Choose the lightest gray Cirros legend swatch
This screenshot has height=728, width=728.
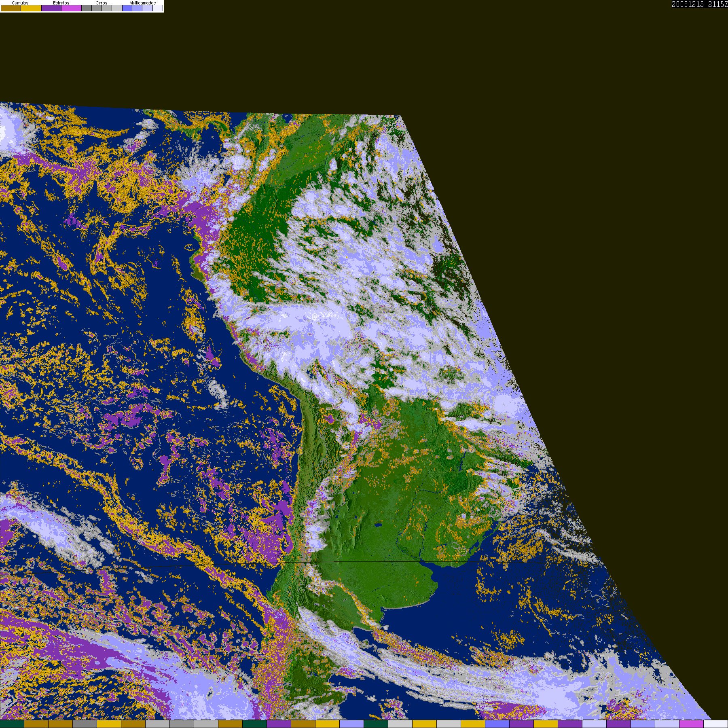click(x=117, y=8)
